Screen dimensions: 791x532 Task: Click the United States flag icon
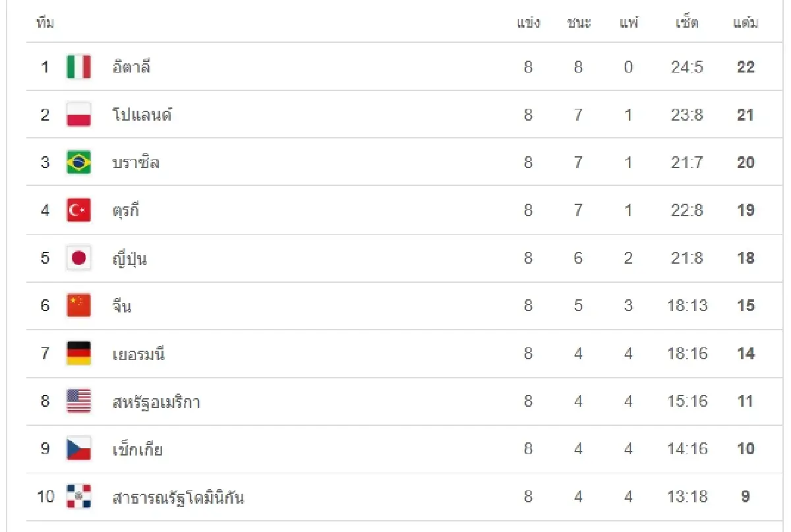[x=78, y=401]
